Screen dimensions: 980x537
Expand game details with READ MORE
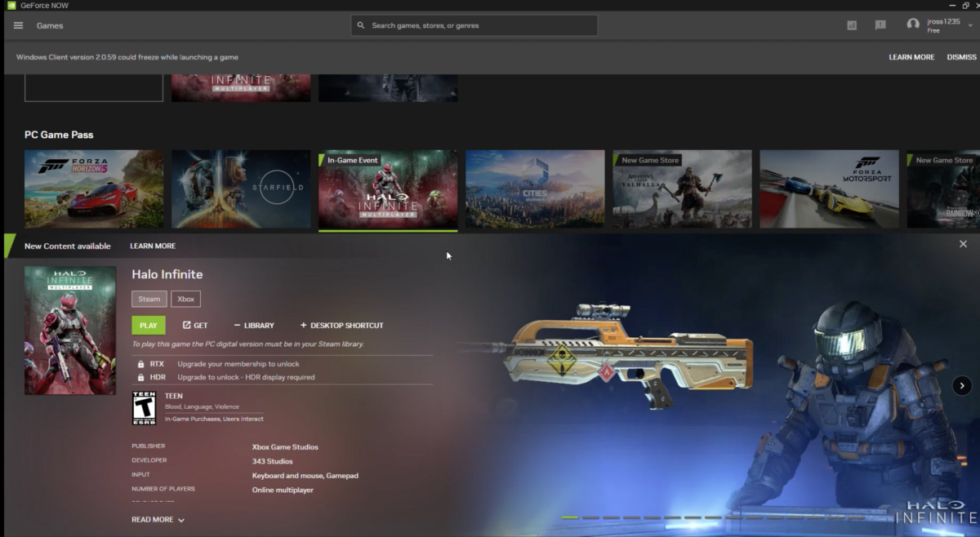158,520
